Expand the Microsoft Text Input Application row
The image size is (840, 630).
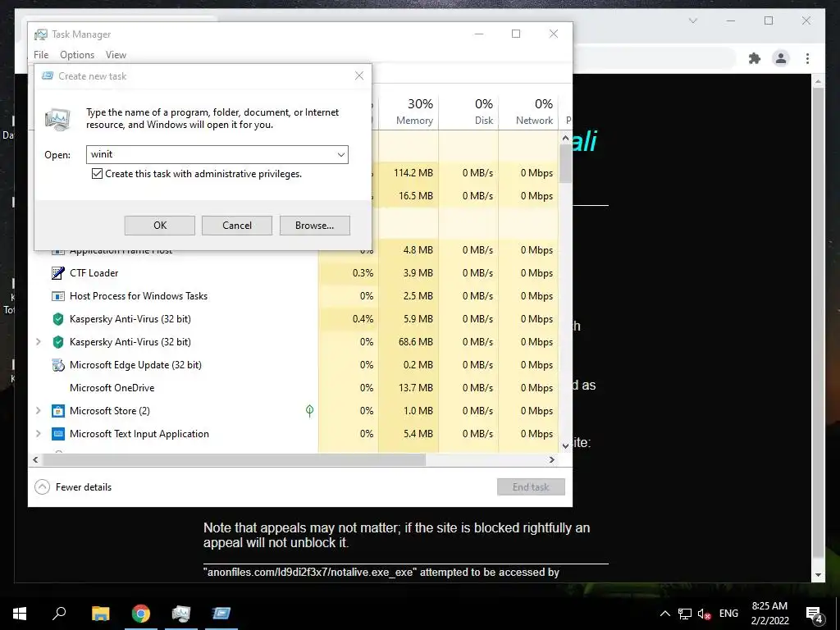[38, 433]
